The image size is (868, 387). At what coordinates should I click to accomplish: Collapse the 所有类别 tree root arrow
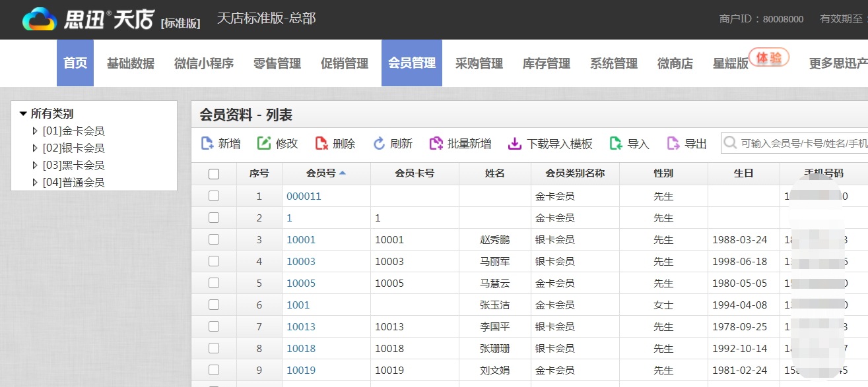23,113
